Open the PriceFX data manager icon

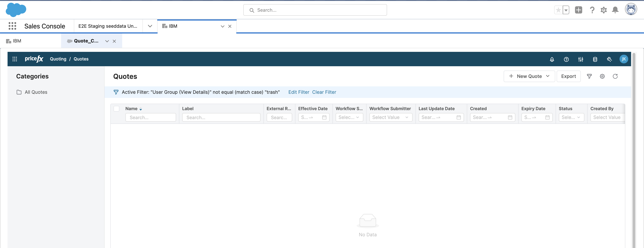click(595, 59)
